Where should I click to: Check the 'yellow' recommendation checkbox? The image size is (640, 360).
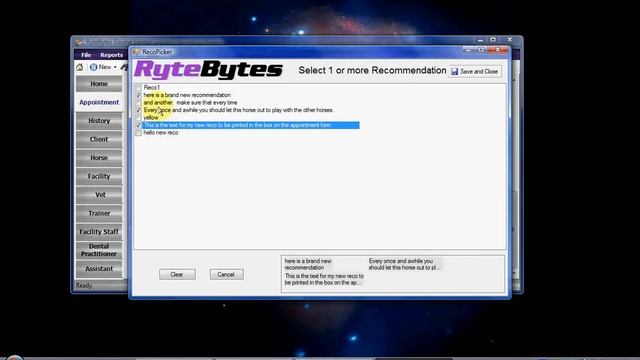(x=138, y=118)
